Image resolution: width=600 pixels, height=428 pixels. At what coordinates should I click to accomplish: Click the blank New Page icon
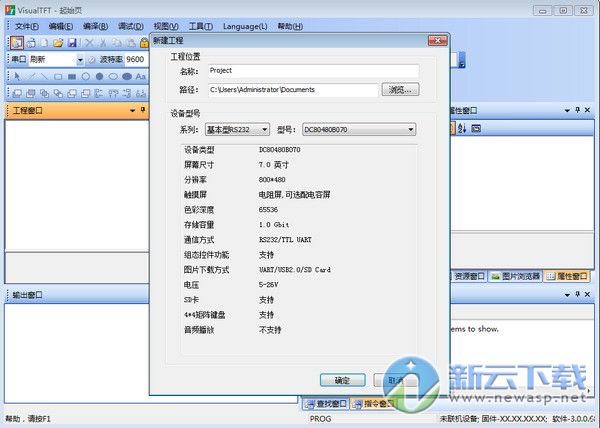point(44,43)
